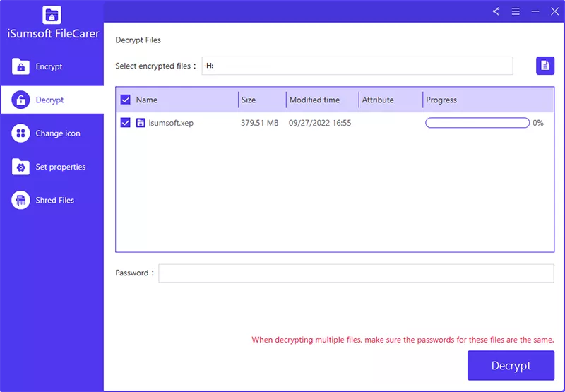
Task: Click the Change icon grid icon
Action: (21, 133)
